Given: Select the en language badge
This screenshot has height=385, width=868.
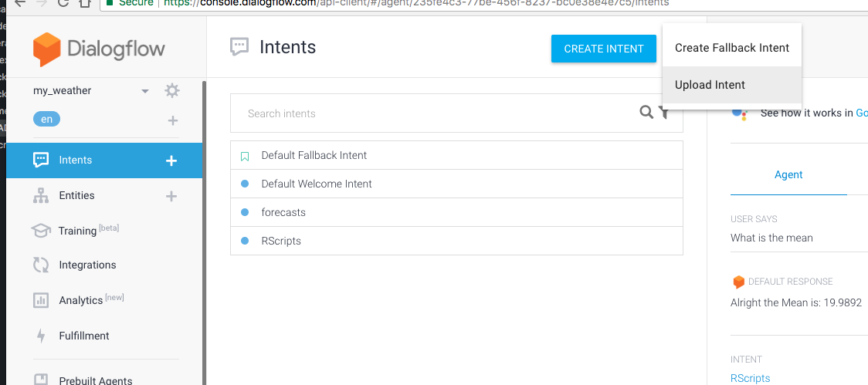Looking at the screenshot, I should (x=47, y=119).
